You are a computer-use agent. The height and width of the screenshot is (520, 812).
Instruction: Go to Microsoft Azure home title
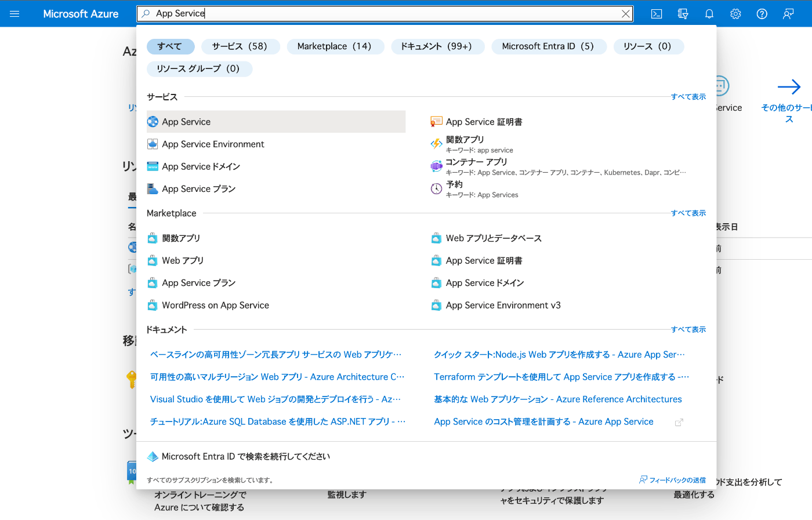pos(81,14)
